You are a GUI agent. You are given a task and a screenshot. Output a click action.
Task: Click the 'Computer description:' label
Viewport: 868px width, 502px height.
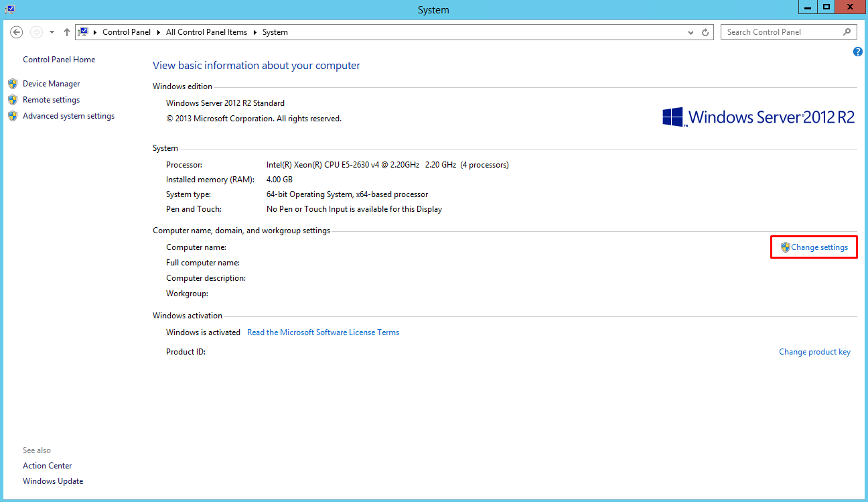tap(206, 278)
